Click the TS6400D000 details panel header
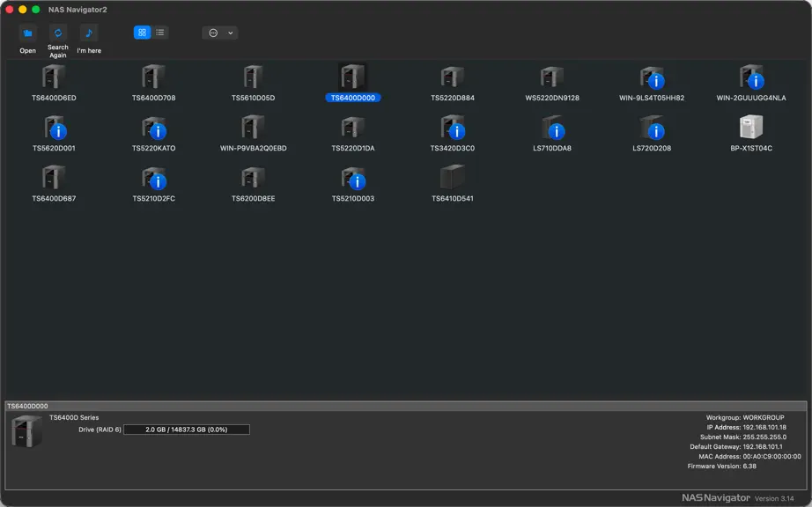The height and width of the screenshot is (507, 812). [x=405, y=406]
